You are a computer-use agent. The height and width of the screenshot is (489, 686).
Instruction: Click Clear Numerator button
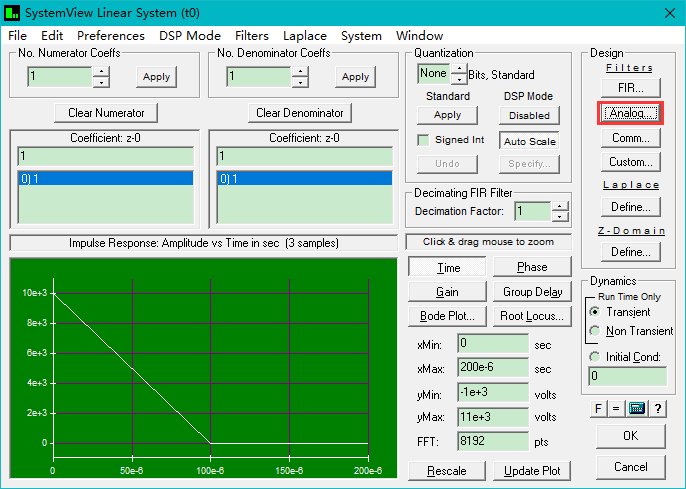(106, 113)
